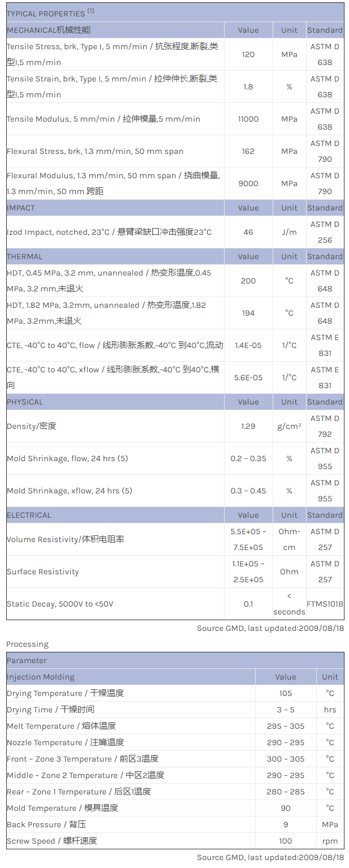The image size is (349, 868).
Task: Click the THERMAL section header
Action: point(24,256)
